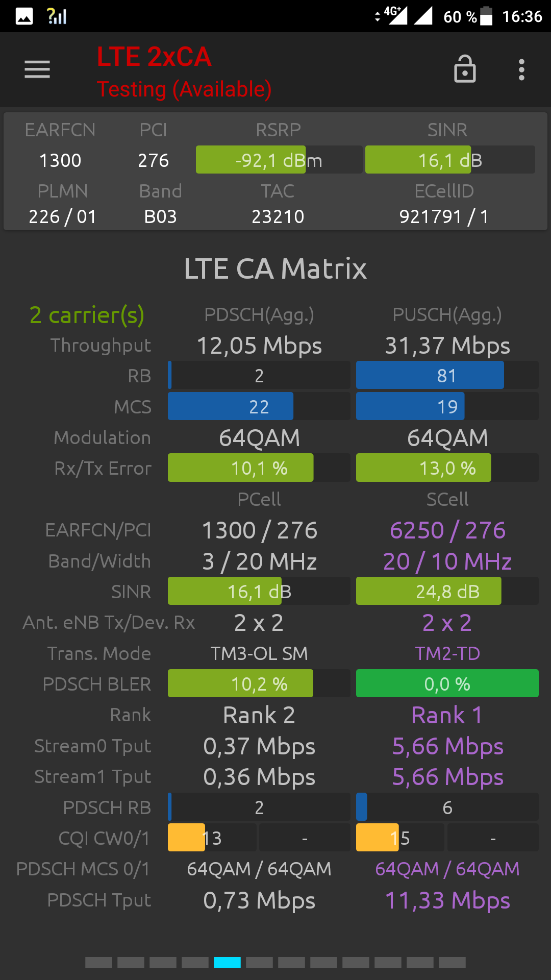Tap the RSRP -92,1 dBm bar
This screenshot has width=551, height=980.
(x=279, y=160)
